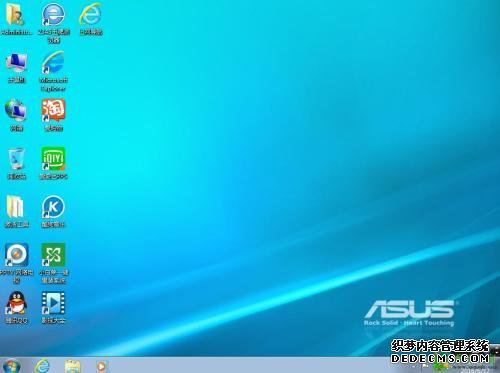Select the Network desktop icon

click(x=16, y=115)
